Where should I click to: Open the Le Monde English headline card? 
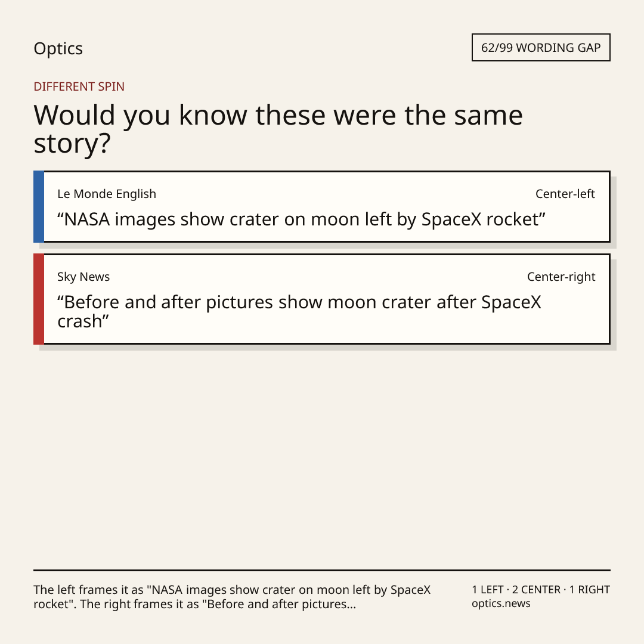tap(322, 206)
